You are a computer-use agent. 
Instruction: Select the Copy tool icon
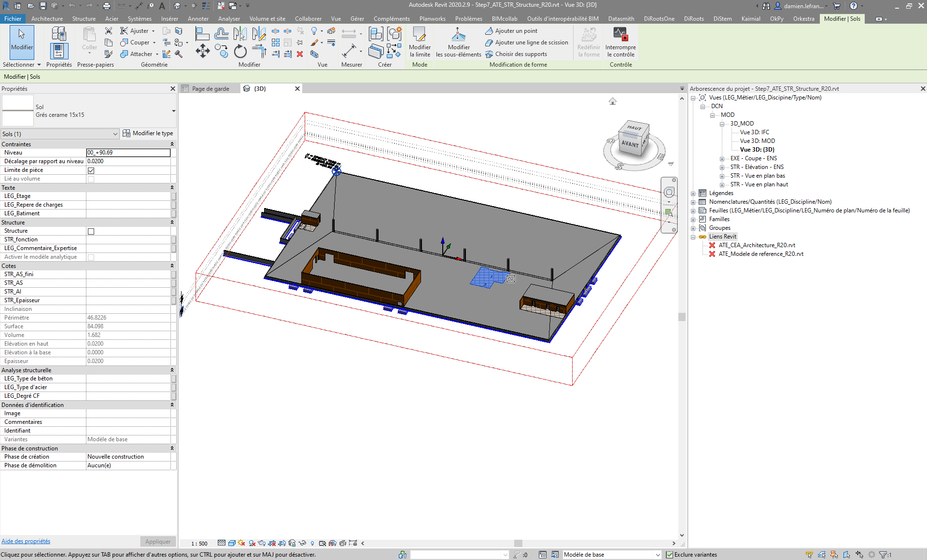tap(222, 51)
